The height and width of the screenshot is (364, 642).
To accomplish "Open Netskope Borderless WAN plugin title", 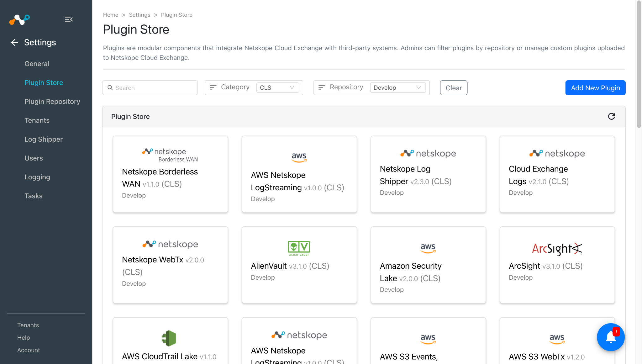I will pos(160,178).
